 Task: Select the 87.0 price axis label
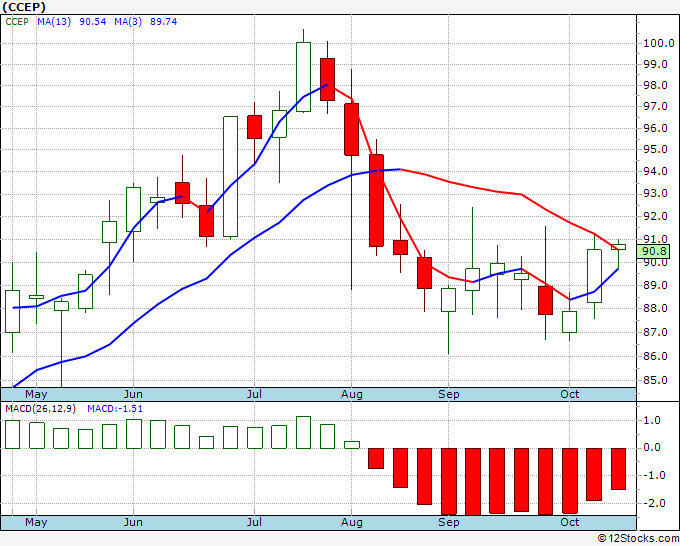655,332
